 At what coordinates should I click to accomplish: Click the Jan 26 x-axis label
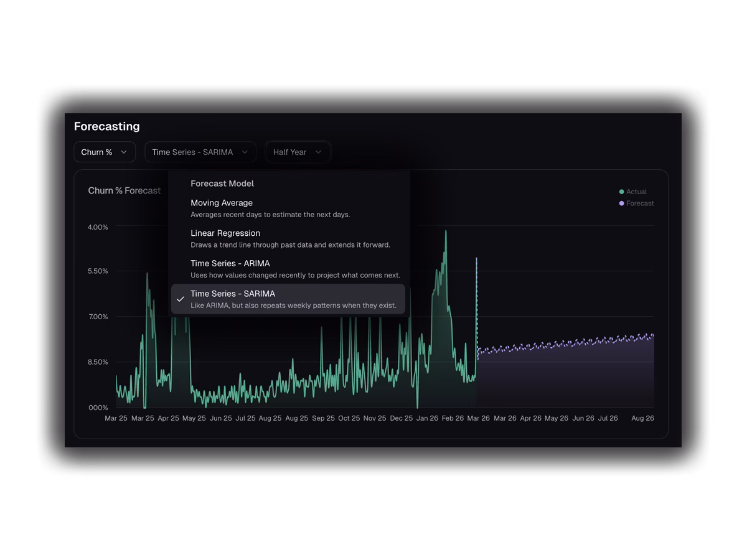click(426, 418)
